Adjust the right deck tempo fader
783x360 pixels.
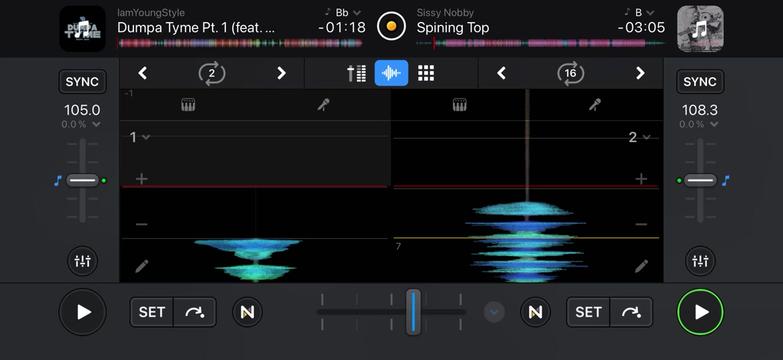[700, 180]
